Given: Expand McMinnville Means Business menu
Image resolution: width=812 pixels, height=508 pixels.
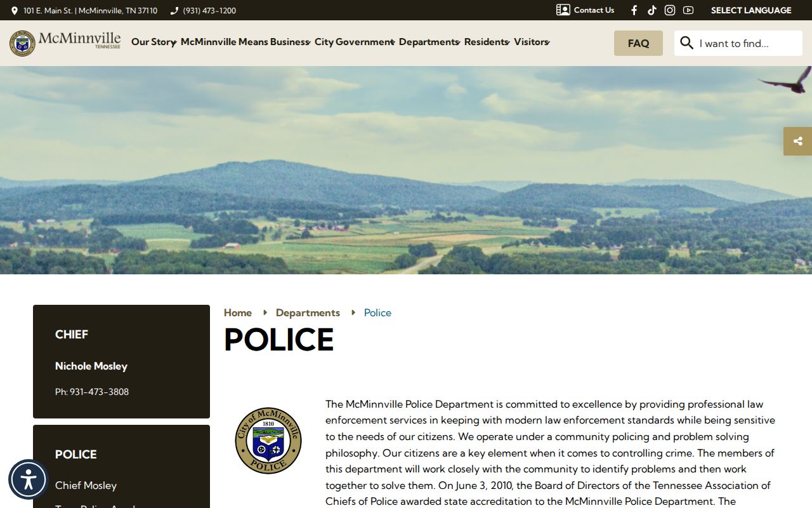Looking at the screenshot, I should [x=246, y=42].
